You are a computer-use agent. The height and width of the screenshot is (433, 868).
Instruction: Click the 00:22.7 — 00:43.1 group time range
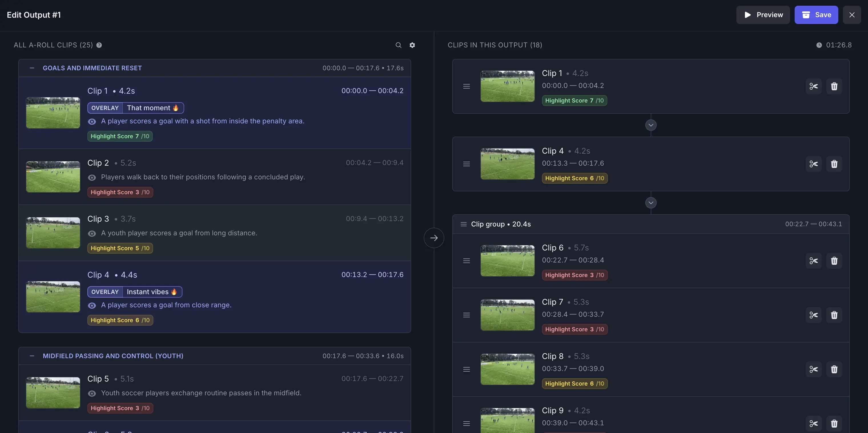click(813, 224)
